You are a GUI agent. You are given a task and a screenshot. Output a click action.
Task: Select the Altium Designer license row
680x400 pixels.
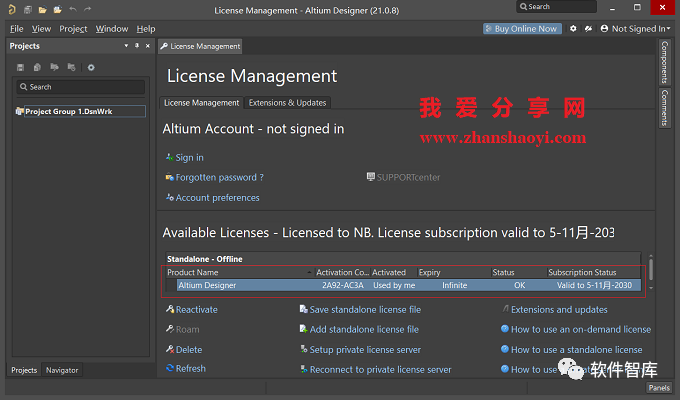(x=409, y=285)
